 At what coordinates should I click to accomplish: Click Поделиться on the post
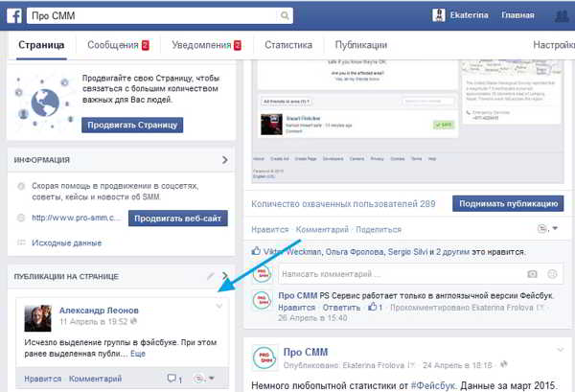coord(379,230)
